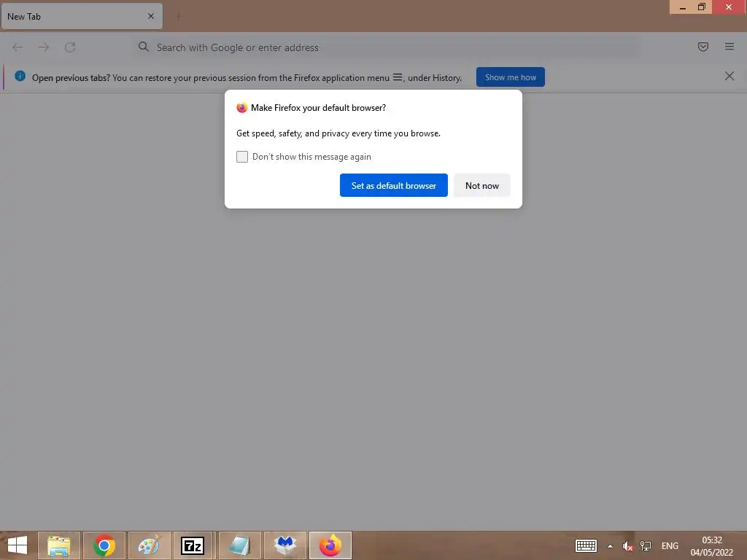Click the Set as default browser button

pyautogui.click(x=393, y=185)
